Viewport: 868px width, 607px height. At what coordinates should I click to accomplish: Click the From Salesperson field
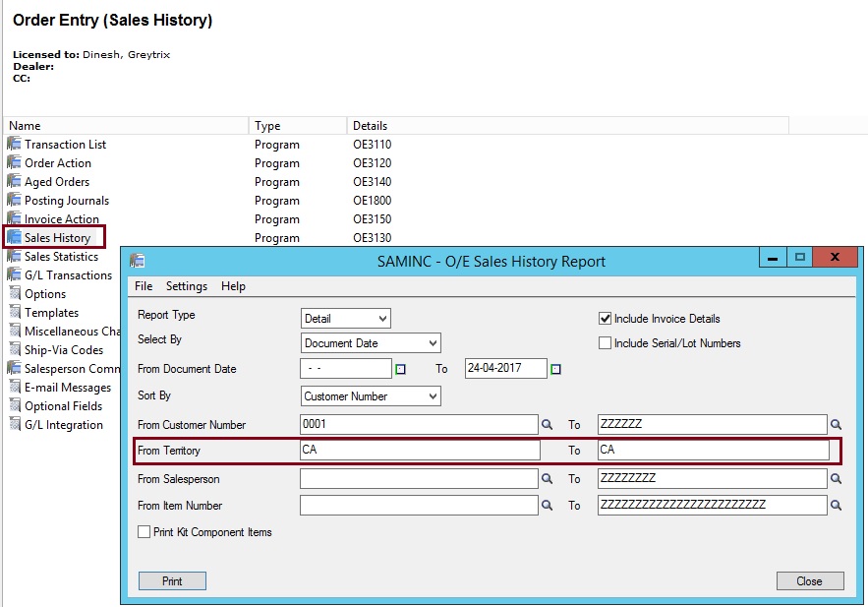419,478
